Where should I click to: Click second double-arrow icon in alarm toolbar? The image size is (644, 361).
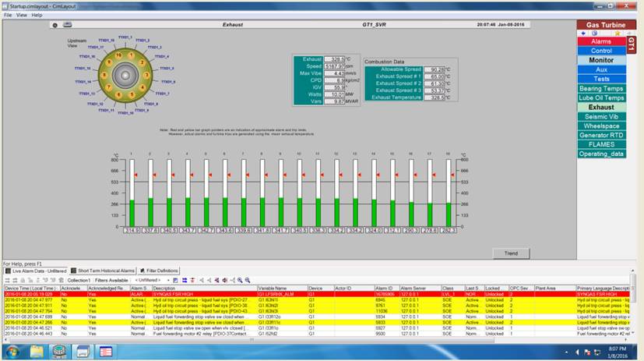pos(15,280)
